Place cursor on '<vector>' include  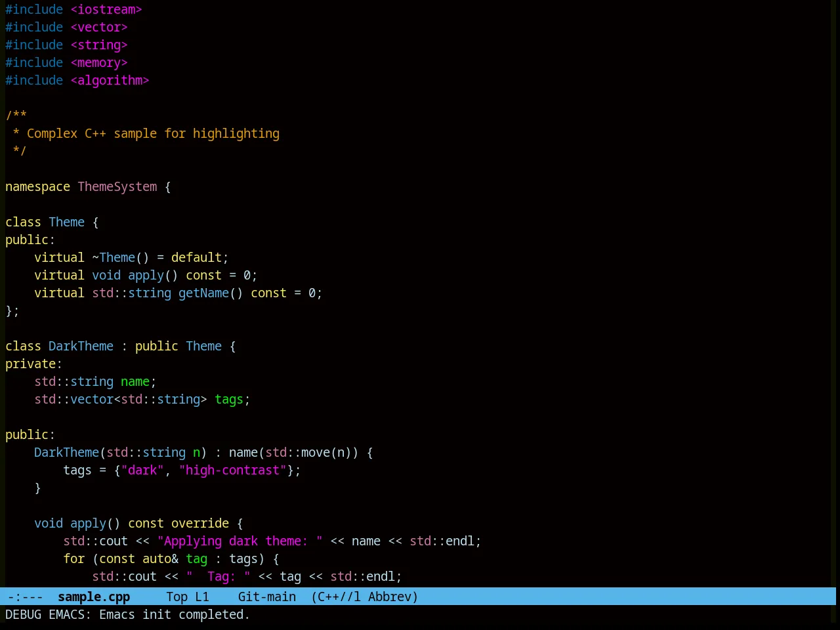point(99,27)
